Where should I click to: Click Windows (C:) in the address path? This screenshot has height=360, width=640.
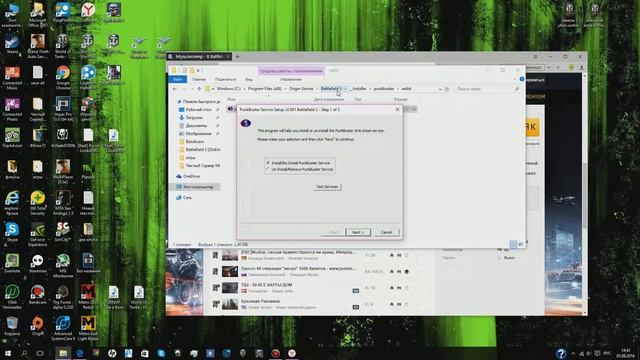(229, 89)
